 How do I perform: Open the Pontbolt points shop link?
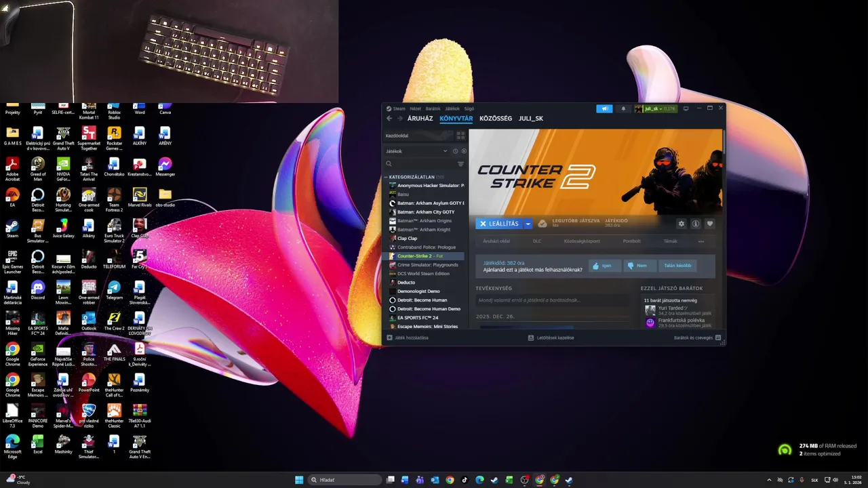coord(632,241)
